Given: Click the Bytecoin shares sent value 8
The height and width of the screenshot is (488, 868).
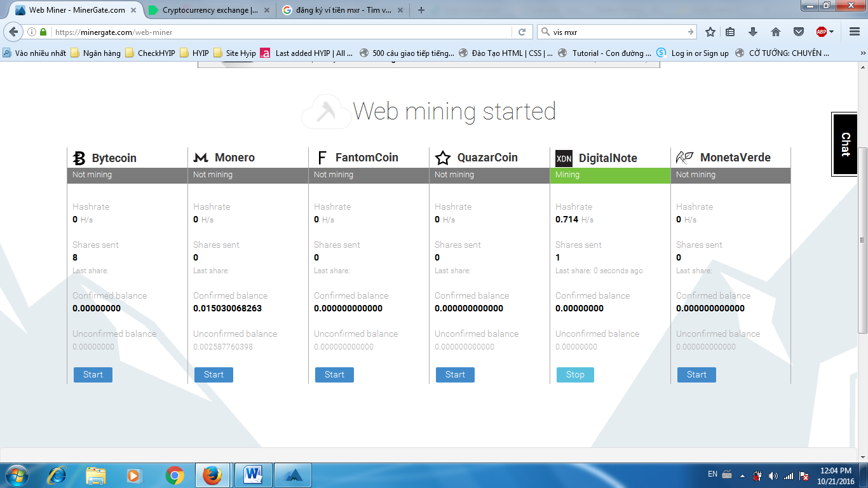Looking at the screenshot, I should tap(75, 257).
